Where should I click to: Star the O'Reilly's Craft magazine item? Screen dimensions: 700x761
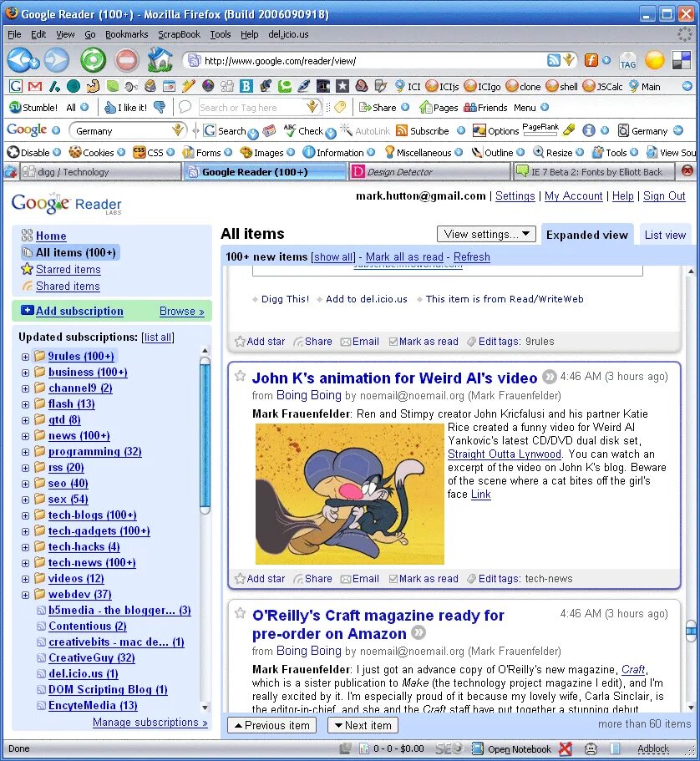[240, 613]
